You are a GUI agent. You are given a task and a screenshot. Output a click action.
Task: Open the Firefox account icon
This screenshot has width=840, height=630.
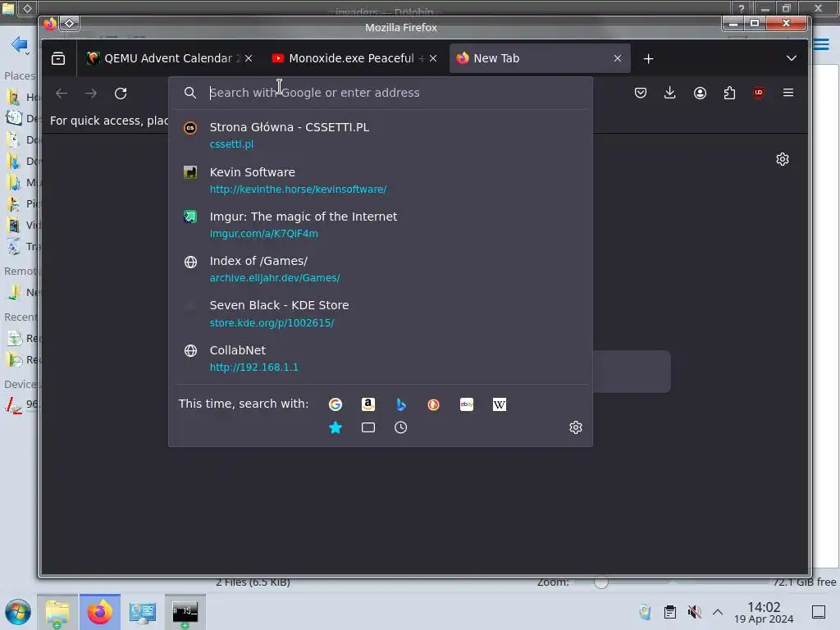700,93
